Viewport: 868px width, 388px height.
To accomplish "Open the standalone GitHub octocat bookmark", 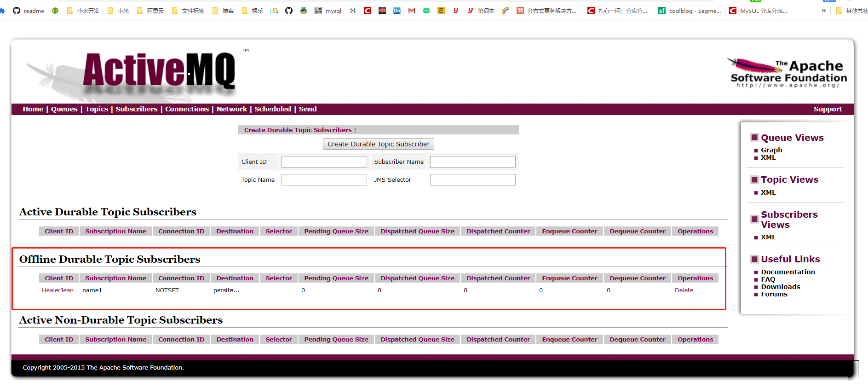I will pyautogui.click(x=289, y=11).
